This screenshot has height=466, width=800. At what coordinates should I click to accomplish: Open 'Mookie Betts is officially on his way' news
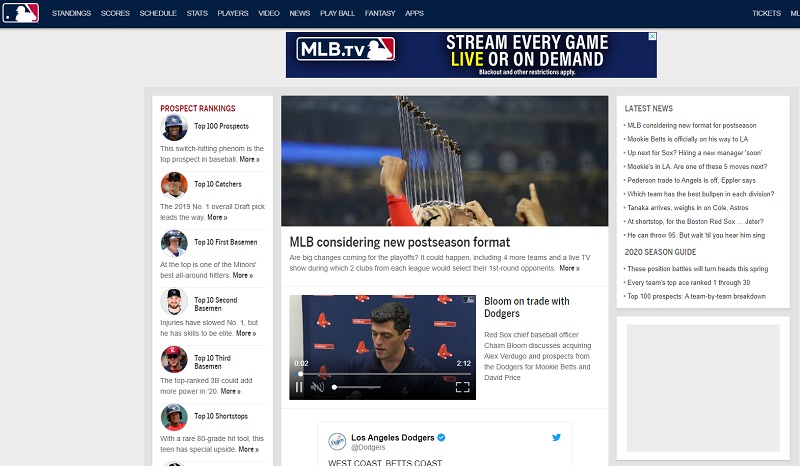click(x=687, y=139)
